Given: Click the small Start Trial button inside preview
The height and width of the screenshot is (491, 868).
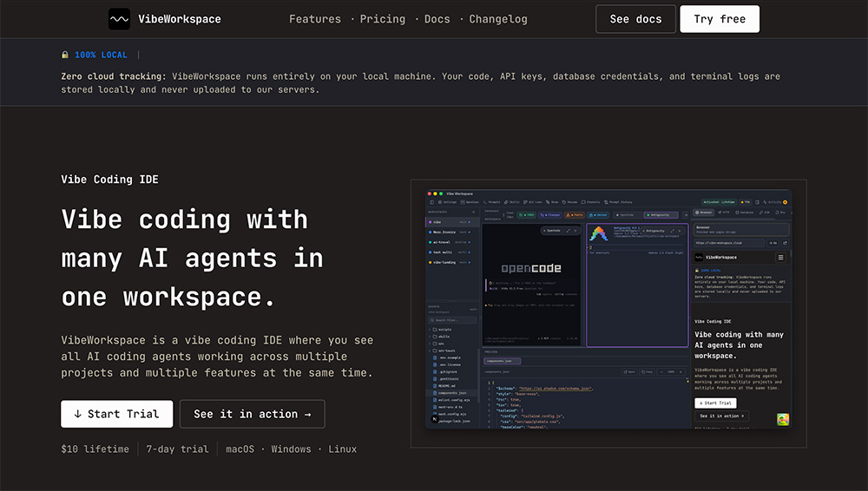Looking at the screenshot, I should point(716,403).
